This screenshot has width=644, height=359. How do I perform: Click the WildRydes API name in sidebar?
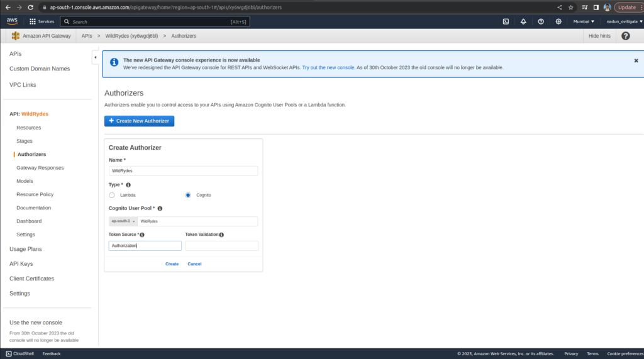pos(35,114)
